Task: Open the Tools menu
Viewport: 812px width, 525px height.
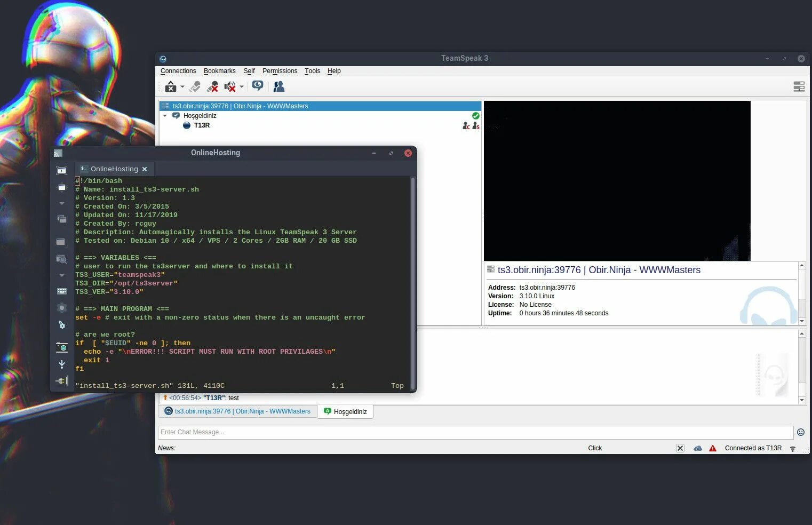Action: (x=313, y=71)
